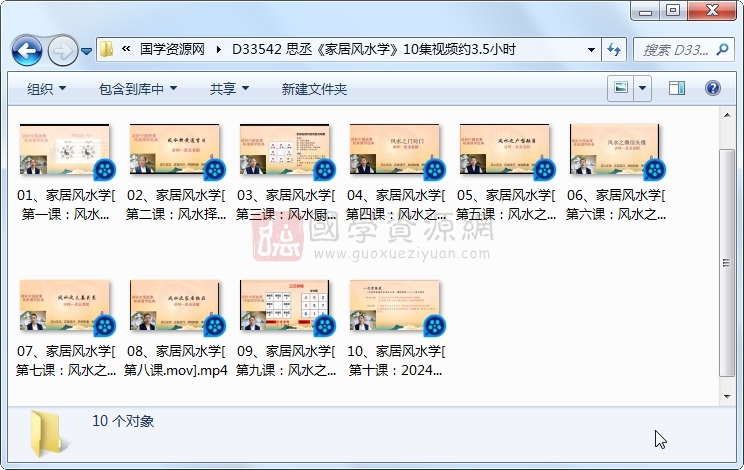Open the 共享 menu
Screen dimensions: 744x470
(x=228, y=89)
